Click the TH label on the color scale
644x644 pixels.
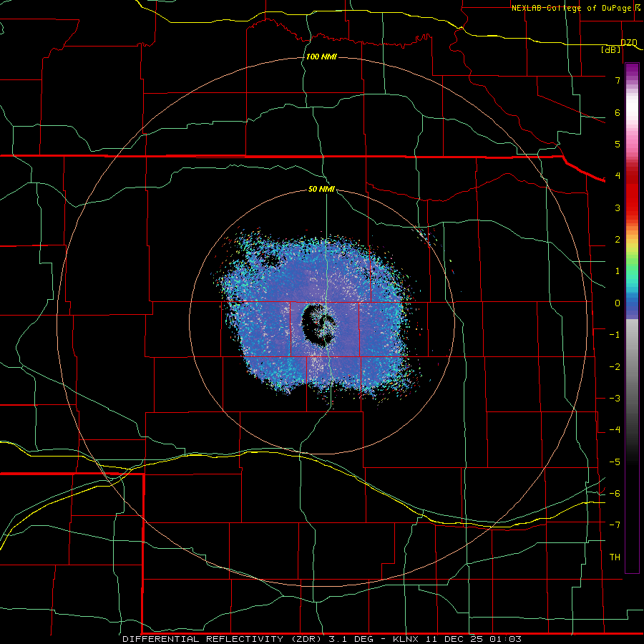(x=615, y=557)
